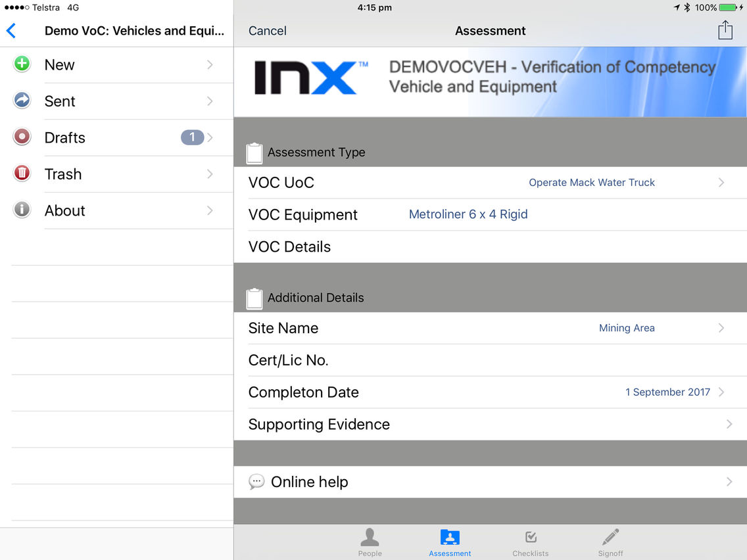
Task: Switch to the Signoff tab
Action: point(610,542)
